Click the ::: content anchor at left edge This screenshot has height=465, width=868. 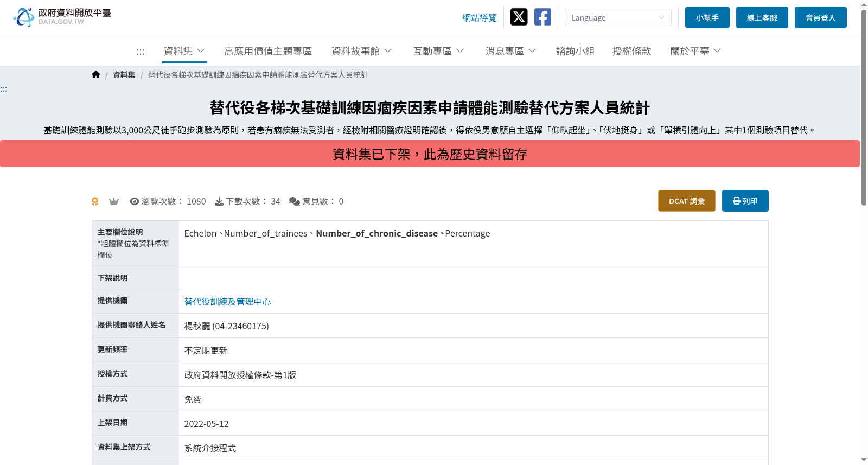click(3, 89)
